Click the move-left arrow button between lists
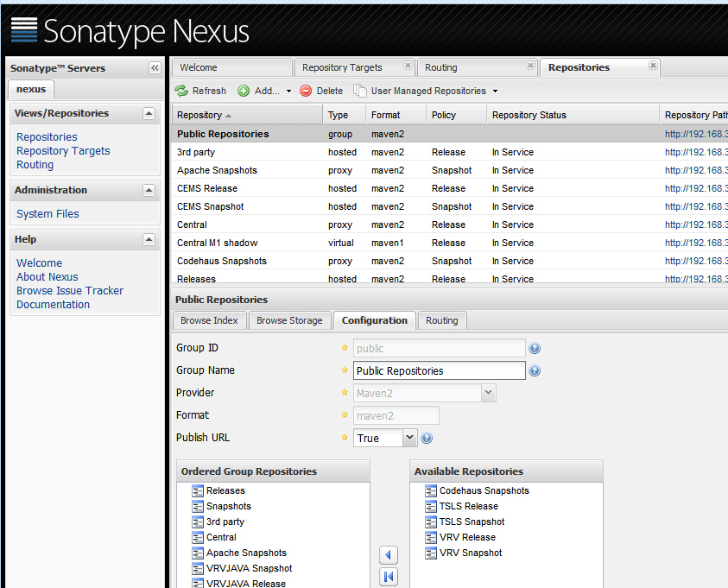This screenshot has height=588, width=728. 389,554
